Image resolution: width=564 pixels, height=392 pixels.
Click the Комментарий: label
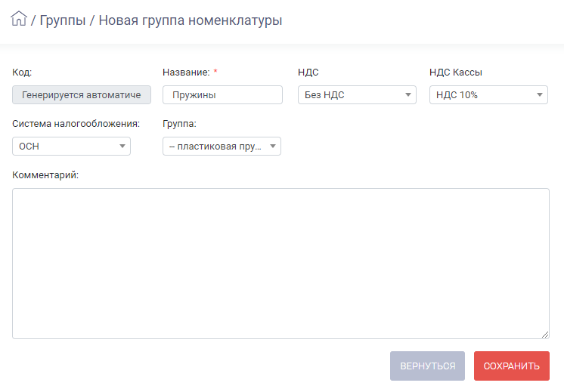(45, 175)
